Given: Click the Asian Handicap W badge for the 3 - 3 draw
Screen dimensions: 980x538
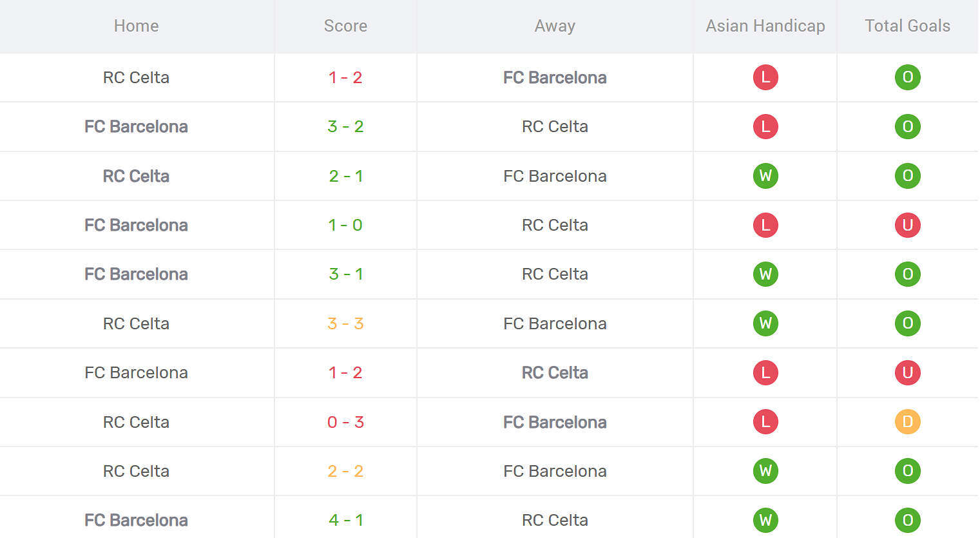Looking at the screenshot, I should (x=765, y=323).
